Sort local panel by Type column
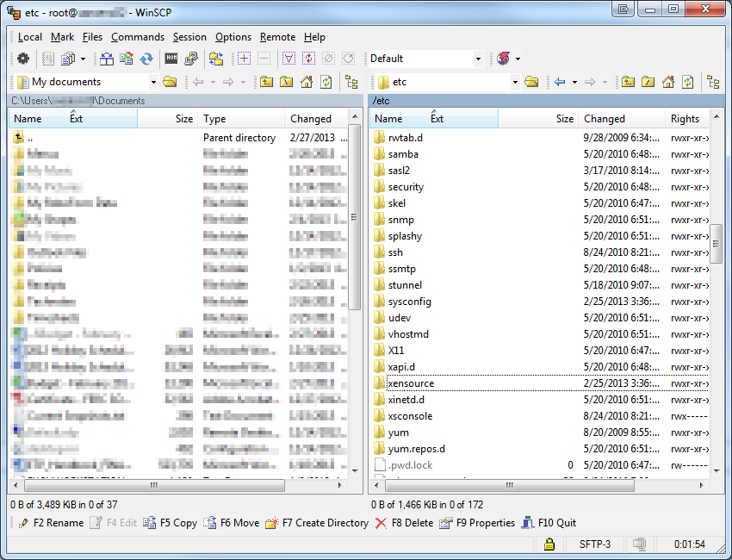This screenshot has height=560, width=732. coord(241,119)
